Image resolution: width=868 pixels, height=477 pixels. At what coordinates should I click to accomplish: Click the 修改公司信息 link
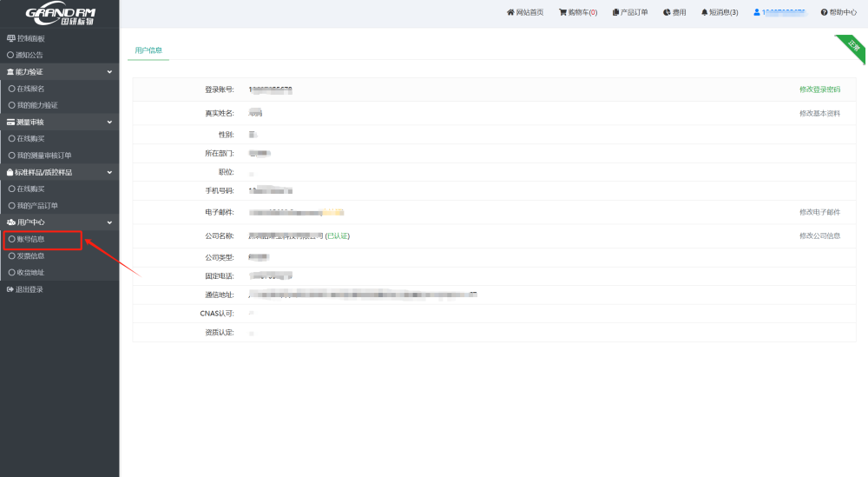pos(819,235)
